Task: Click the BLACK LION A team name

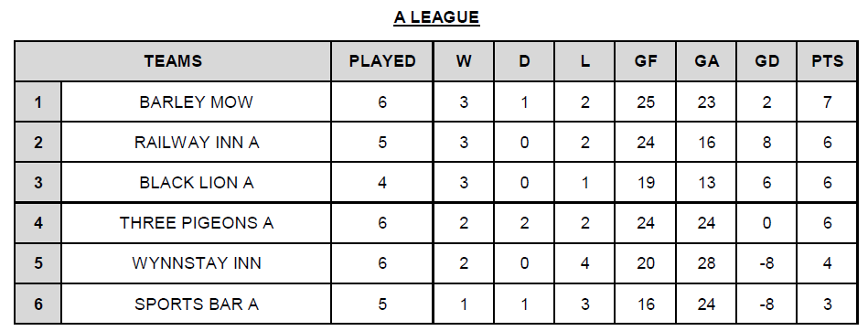Action: 196,183
